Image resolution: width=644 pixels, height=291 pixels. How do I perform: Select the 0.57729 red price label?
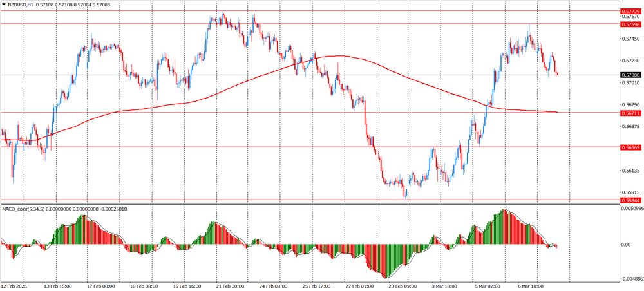[x=630, y=12]
